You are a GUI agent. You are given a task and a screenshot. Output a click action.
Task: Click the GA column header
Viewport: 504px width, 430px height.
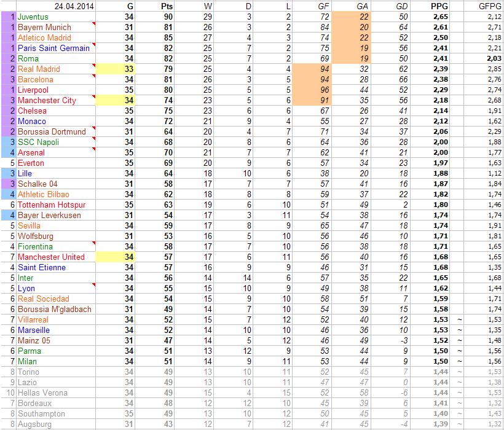click(352, 6)
